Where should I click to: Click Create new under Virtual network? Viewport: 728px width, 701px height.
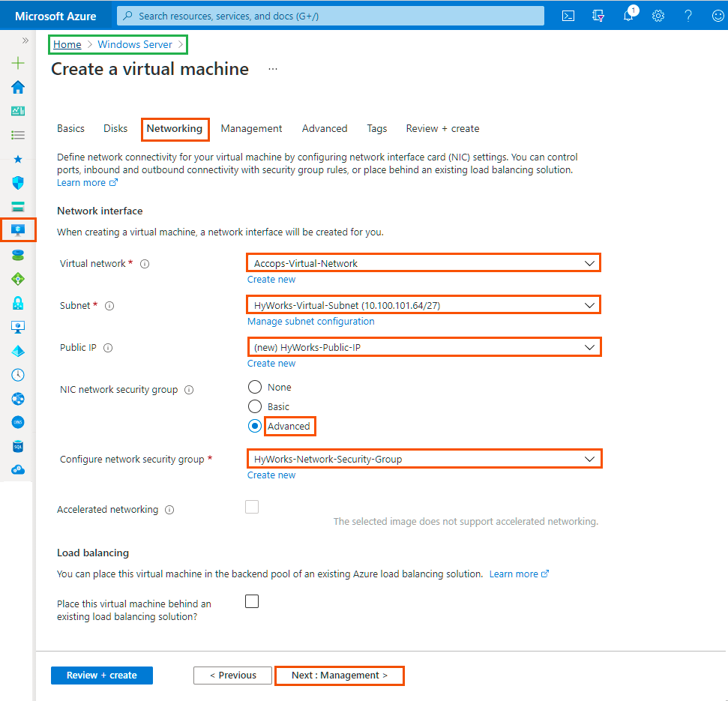(x=271, y=280)
